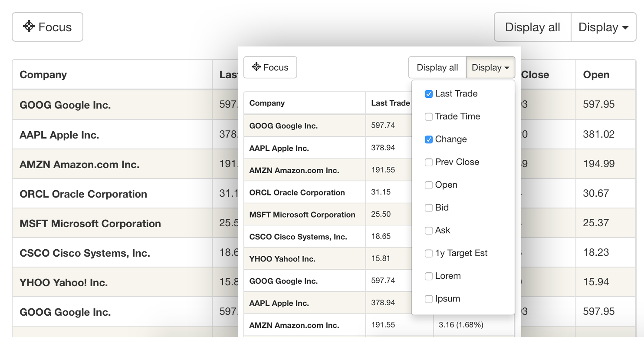
Task: Click the Open column header in the background table
Action: [596, 75]
